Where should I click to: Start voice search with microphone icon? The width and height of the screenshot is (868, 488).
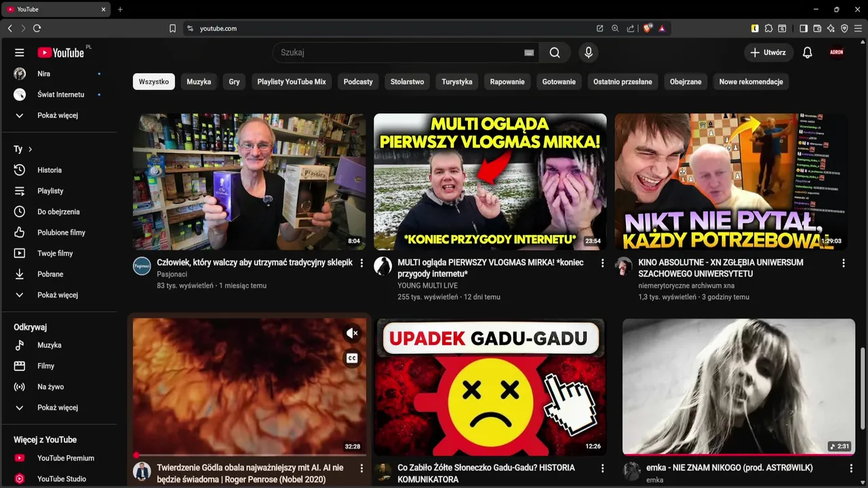(x=589, y=52)
